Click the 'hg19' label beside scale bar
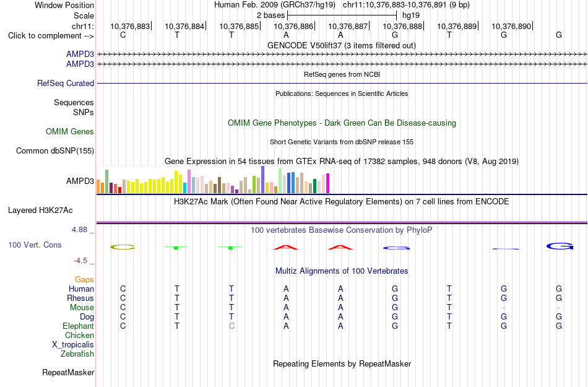The height and width of the screenshot is (387, 588). click(411, 15)
